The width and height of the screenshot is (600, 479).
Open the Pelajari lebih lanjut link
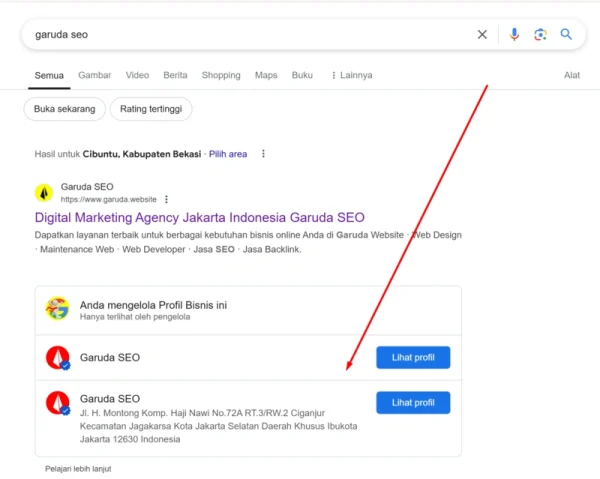click(x=78, y=469)
